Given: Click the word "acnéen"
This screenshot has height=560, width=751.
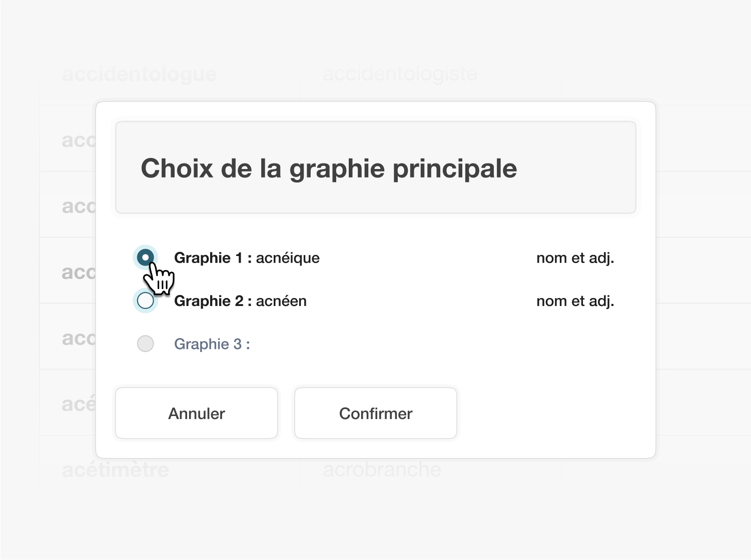Looking at the screenshot, I should tap(281, 301).
